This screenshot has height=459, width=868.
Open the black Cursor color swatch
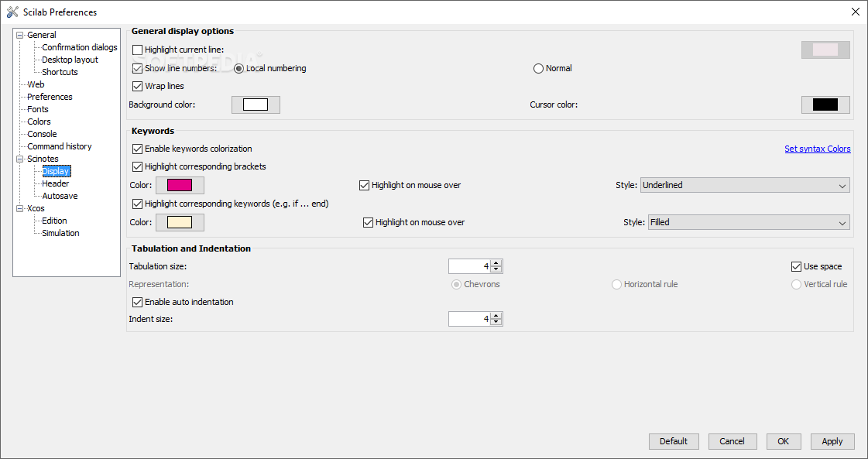(825, 104)
